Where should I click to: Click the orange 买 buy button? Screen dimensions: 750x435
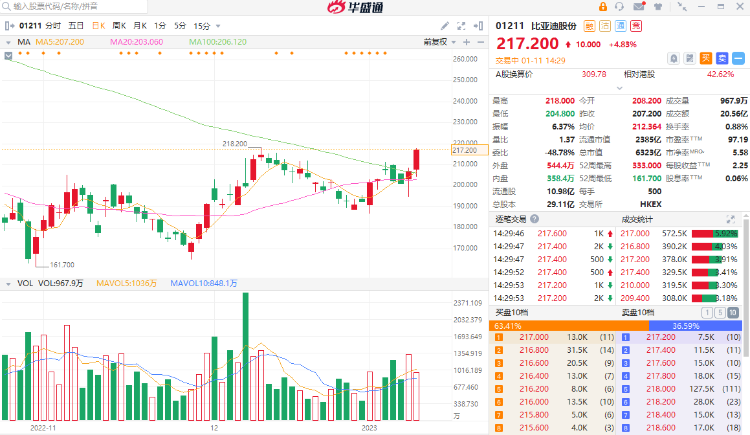[706, 58]
